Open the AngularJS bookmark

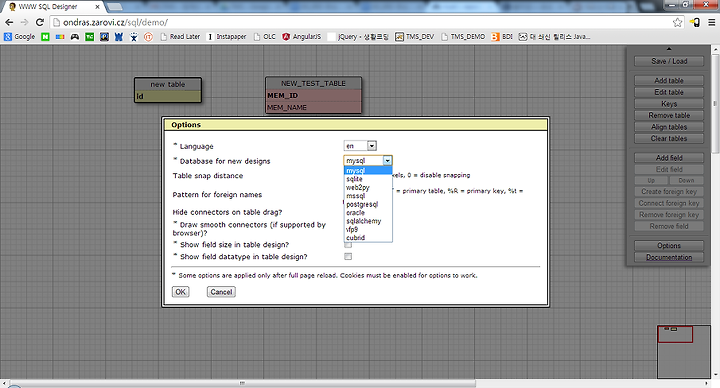point(302,37)
